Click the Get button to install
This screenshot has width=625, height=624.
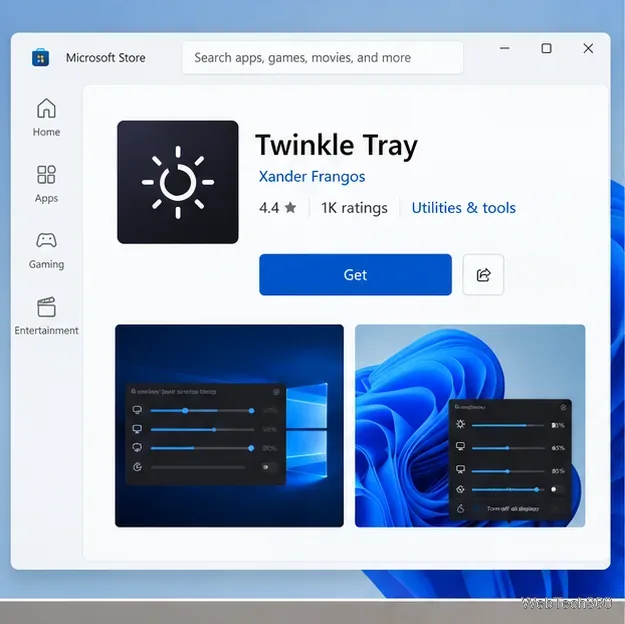[355, 274]
